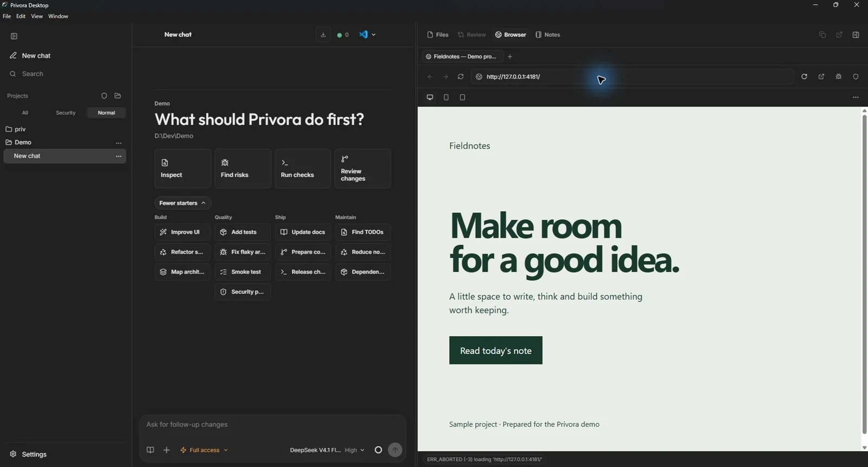Open Settings in the sidebar
868x467 pixels.
point(28,455)
